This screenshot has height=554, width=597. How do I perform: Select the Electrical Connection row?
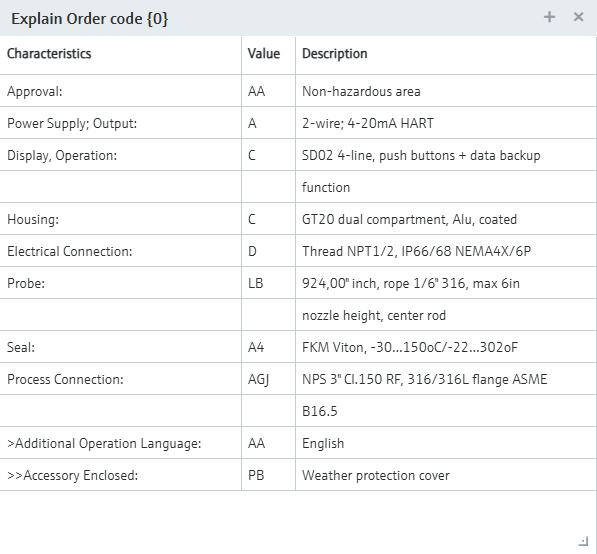pyautogui.click(x=298, y=251)
